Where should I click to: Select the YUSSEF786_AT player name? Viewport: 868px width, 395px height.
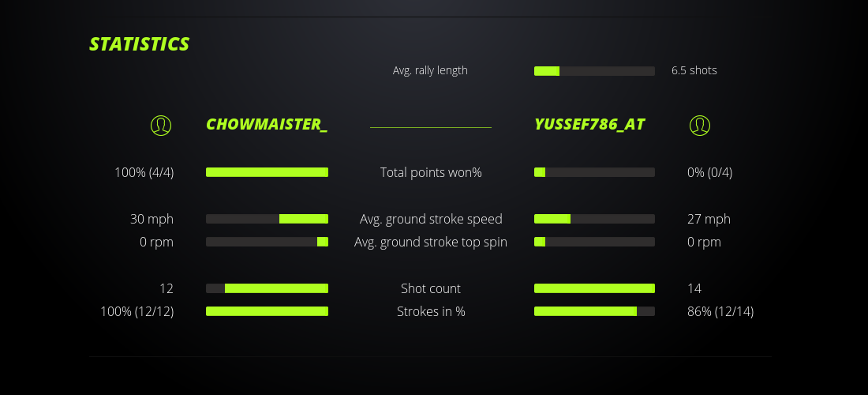tap(589, 125)
